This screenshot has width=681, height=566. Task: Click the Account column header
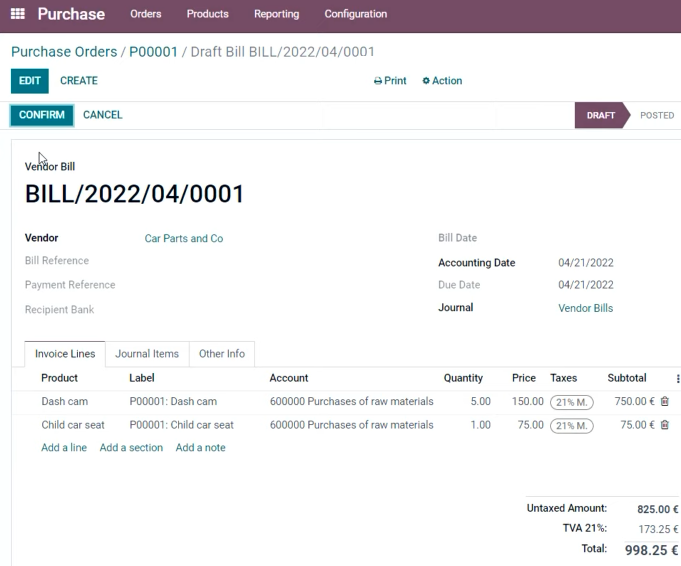coord(288,378)
